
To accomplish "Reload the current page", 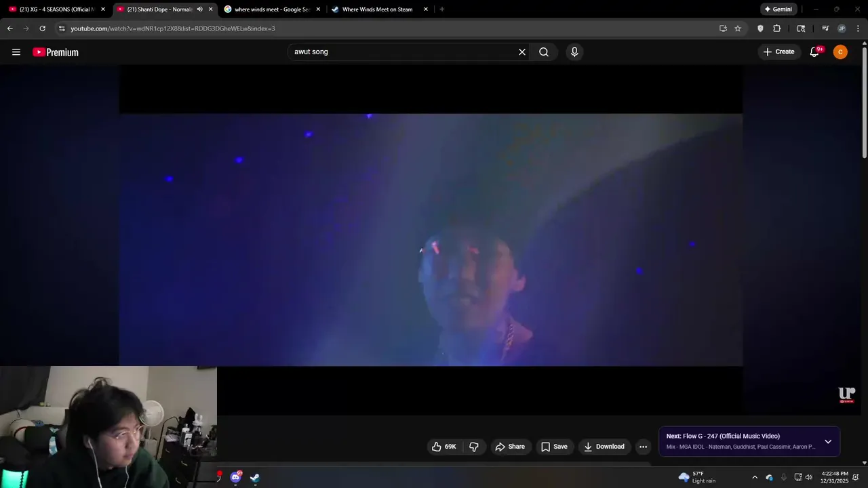I will 42,28.
